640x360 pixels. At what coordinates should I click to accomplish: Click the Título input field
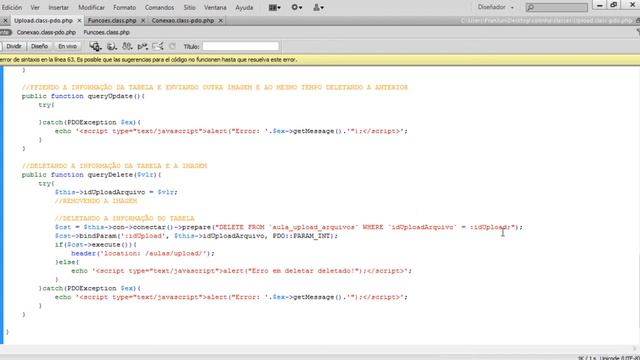[x=241, y=47]
